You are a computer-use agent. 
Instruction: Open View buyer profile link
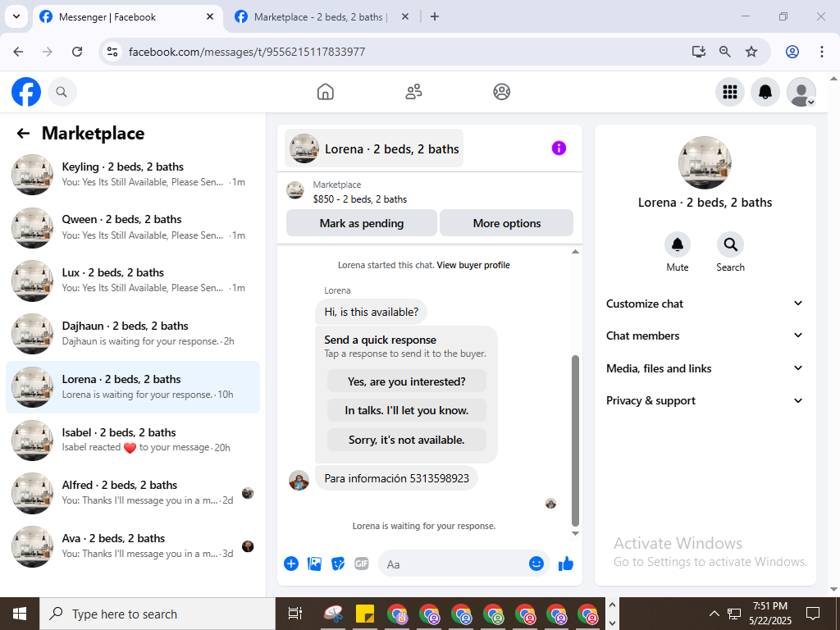coord(473,265)
